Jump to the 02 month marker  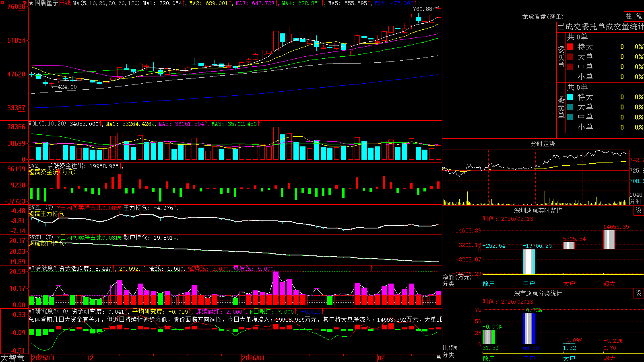381,358
